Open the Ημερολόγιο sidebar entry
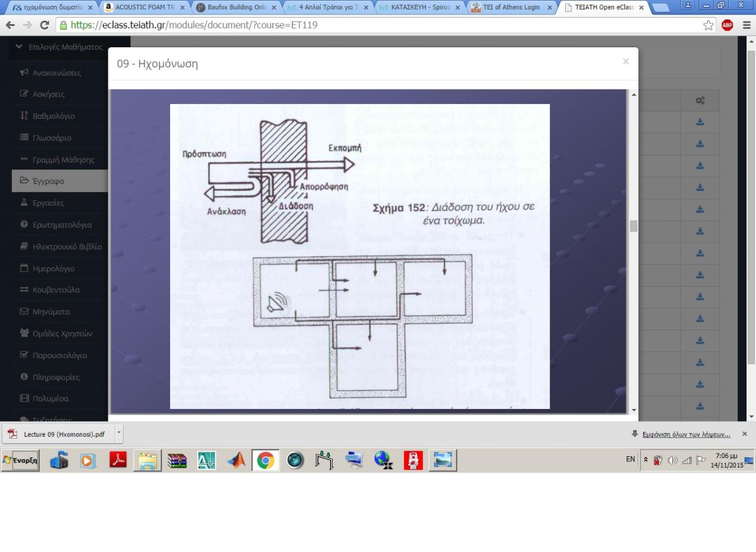756x552 pixels. pyautogui.click(x=53, y=268)
